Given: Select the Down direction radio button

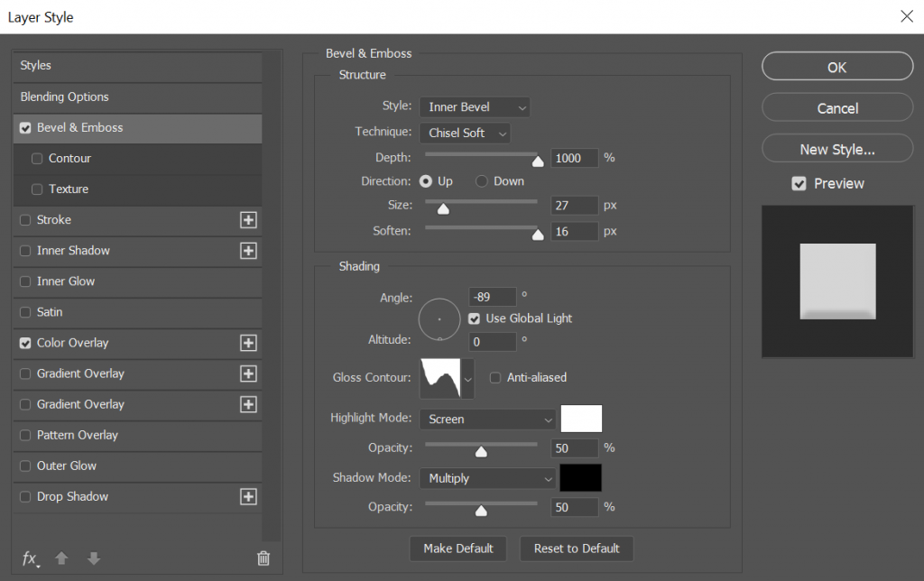Looking at the screenshot, I should (482, 181).
